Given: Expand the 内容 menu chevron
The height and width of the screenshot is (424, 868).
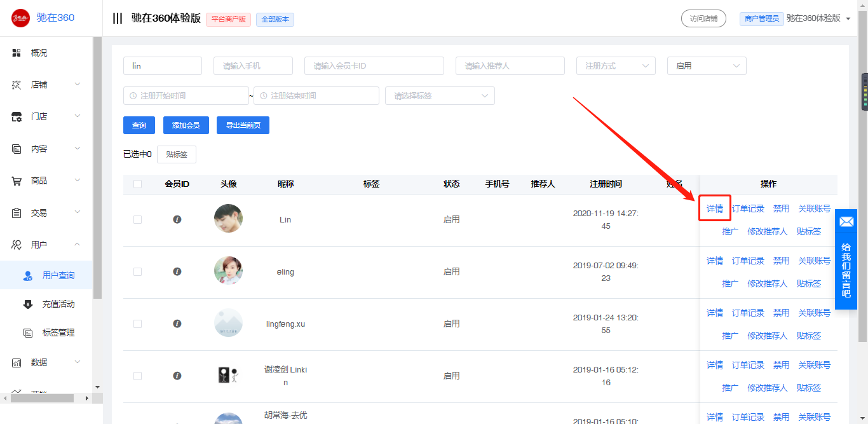Looking at the screenshot, I should pyautogui.click(x=78, y=149).
